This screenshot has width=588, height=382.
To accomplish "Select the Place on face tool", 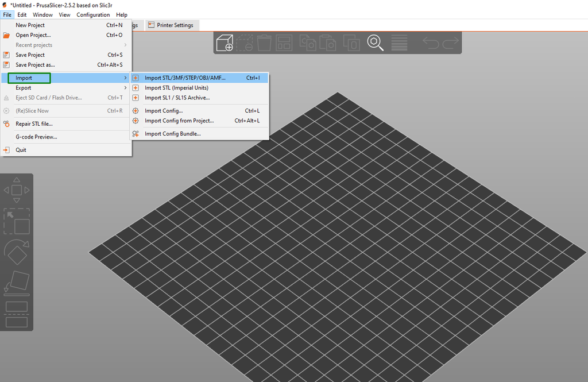I will tap(17, 281).
